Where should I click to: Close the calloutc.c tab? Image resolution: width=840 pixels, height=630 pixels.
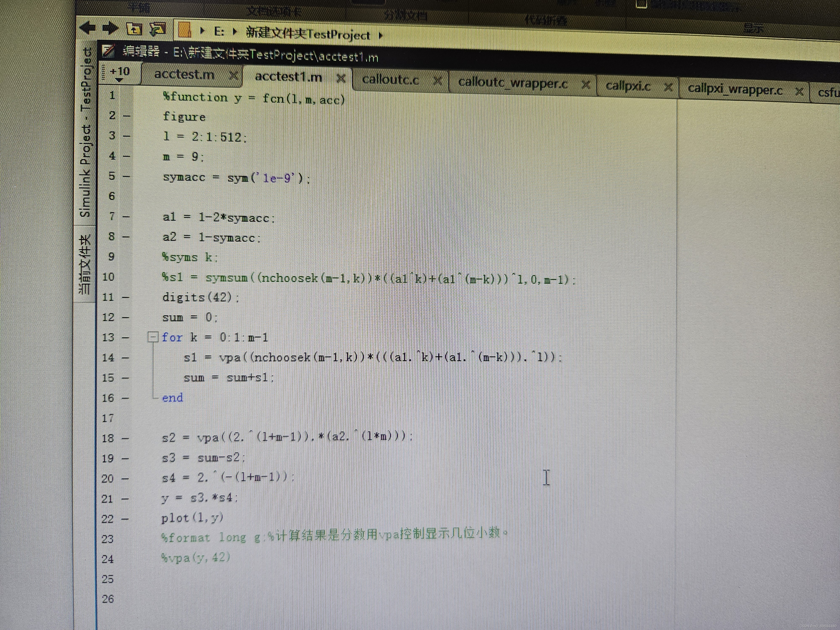438,81
